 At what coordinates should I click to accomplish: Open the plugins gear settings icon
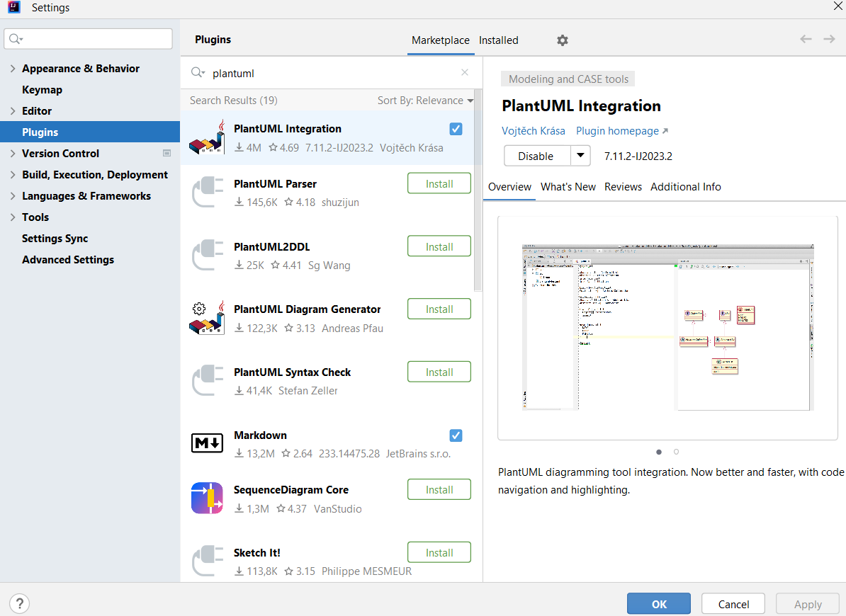pyautogui.click(x=563, y=40)
